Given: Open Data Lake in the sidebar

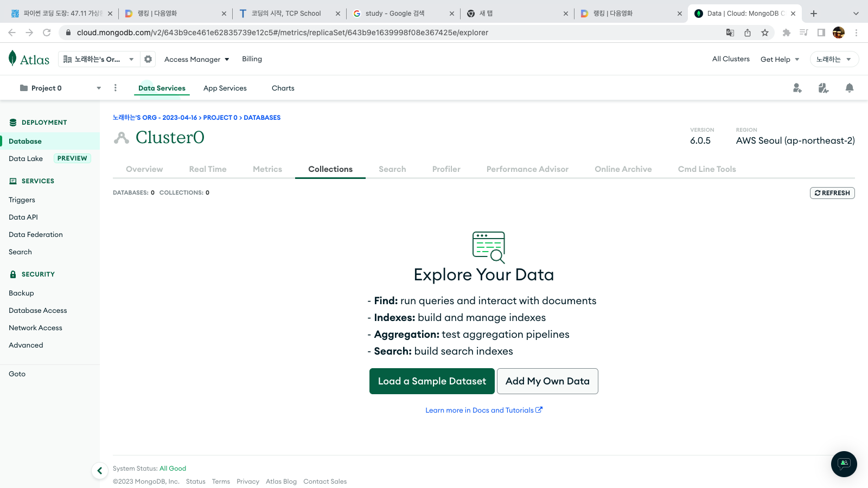Looking at the screenshot, I should (25, 158).
